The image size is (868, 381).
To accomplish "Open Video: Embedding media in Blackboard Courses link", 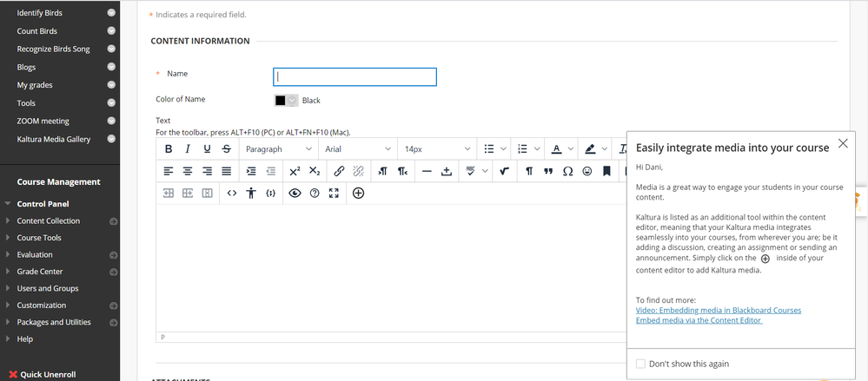I will pos(719,310).
